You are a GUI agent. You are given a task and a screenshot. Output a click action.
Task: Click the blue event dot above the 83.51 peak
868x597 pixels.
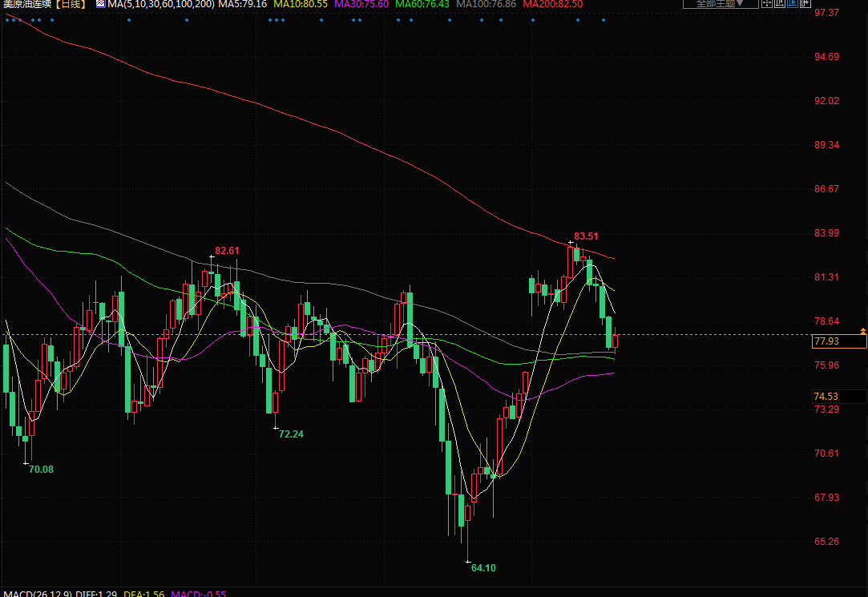[x=576, y=20]
